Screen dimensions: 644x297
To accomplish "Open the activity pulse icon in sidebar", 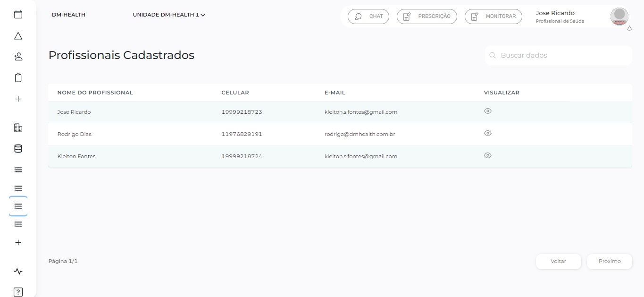I will tap(18, 272).
